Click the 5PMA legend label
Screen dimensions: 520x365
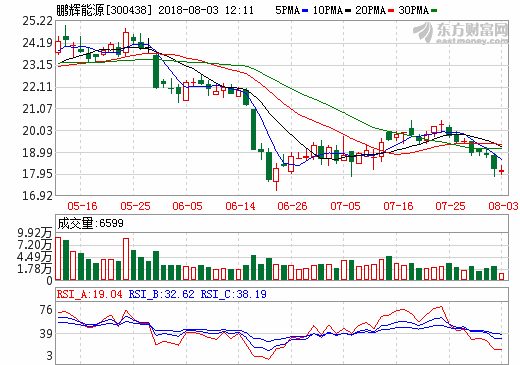tap(287, 10)
